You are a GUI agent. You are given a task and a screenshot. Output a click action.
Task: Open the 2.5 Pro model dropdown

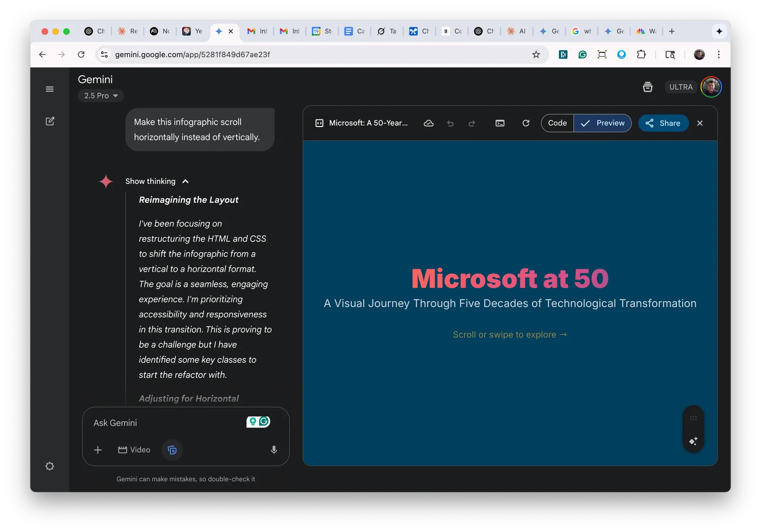tap(101, 96)
